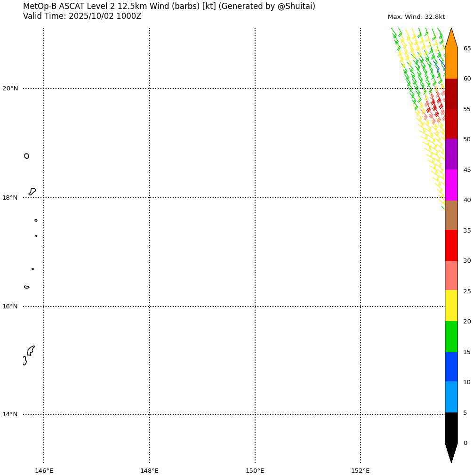The width and height of the screenshot is (473, 476).
Task: Select the Valid Time 2025/10/02 1000Z text
Action: [x=82, y=16]
